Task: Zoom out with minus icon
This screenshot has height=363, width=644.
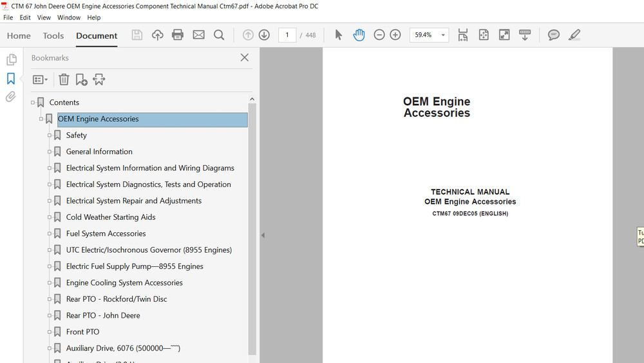Action: tap(379, 35)
